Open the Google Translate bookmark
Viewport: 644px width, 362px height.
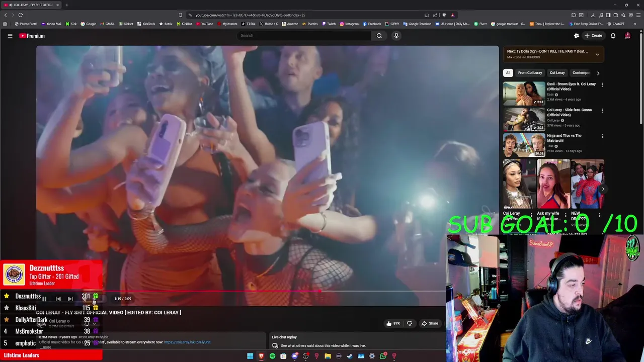pyautogui.click(x=417, y=24)
